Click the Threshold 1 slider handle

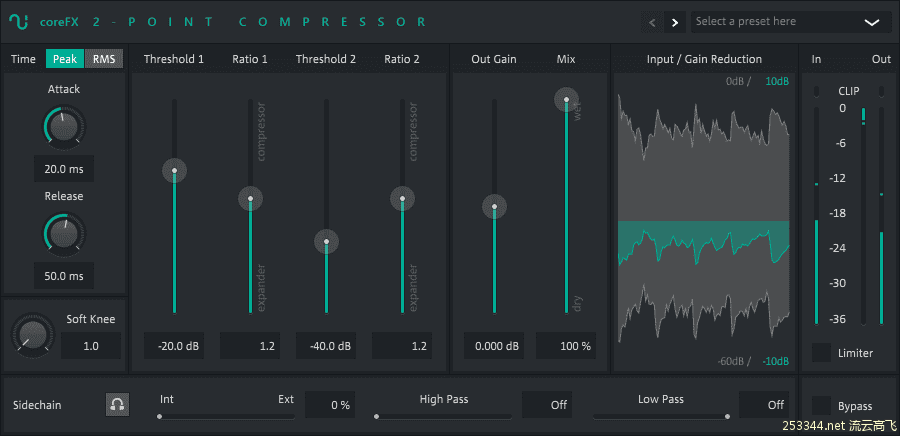click(174, 170)
